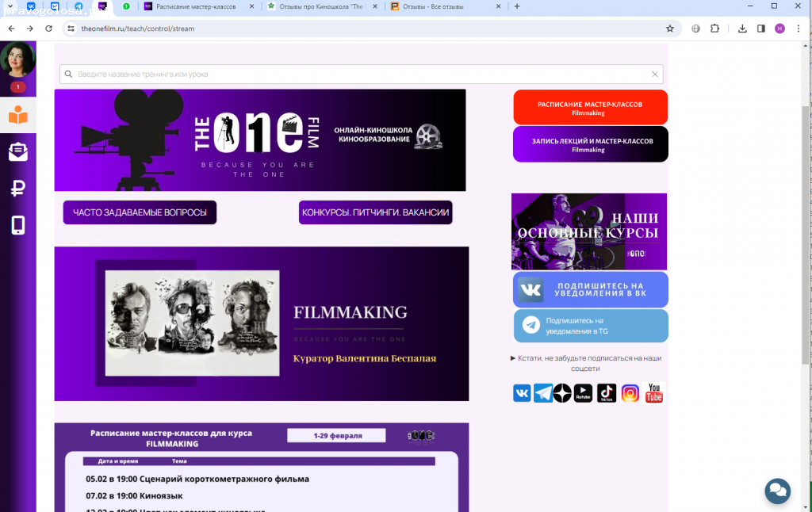This screenshot has height=512, width=812.
Task: Open the envelope messages icon in sidebar
Action: point(17,152)
